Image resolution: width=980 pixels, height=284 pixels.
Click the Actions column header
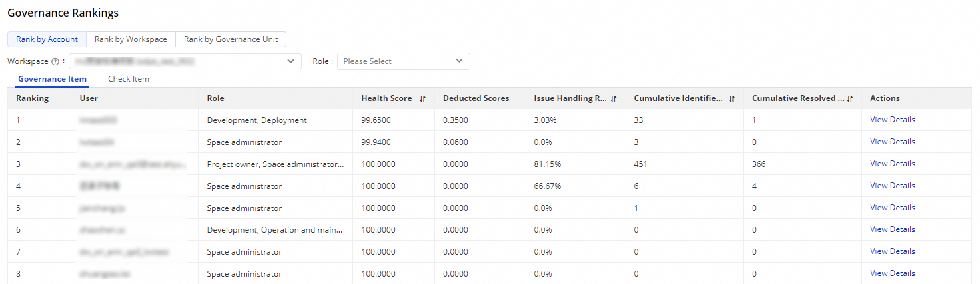[885, 98]
